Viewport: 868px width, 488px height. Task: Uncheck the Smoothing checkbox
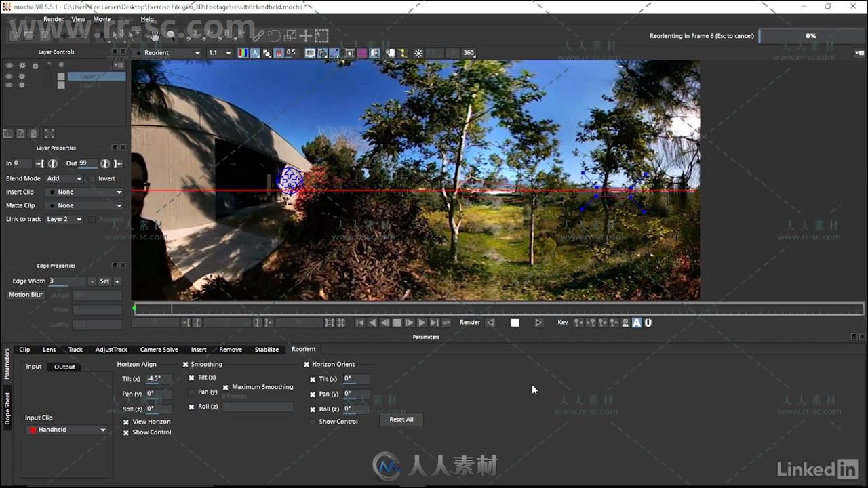pos(186,365)
